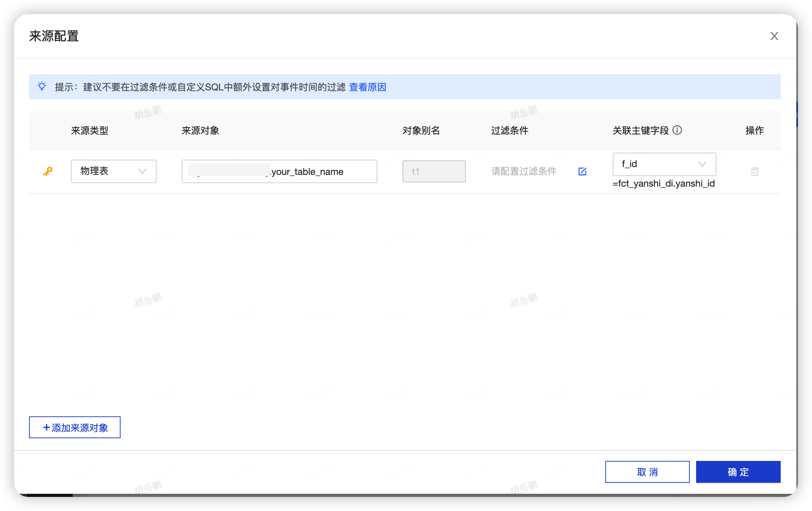Confirm with the 确定 button
Image resolution: width=812 pixels, height=511 pixels.
pyautogui.click(x=738, y=472)
